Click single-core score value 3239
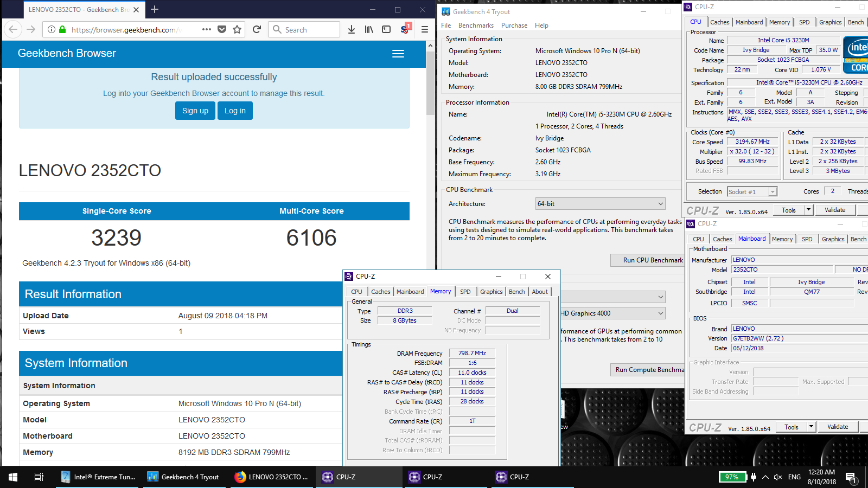868x488 pixels. 116,238
